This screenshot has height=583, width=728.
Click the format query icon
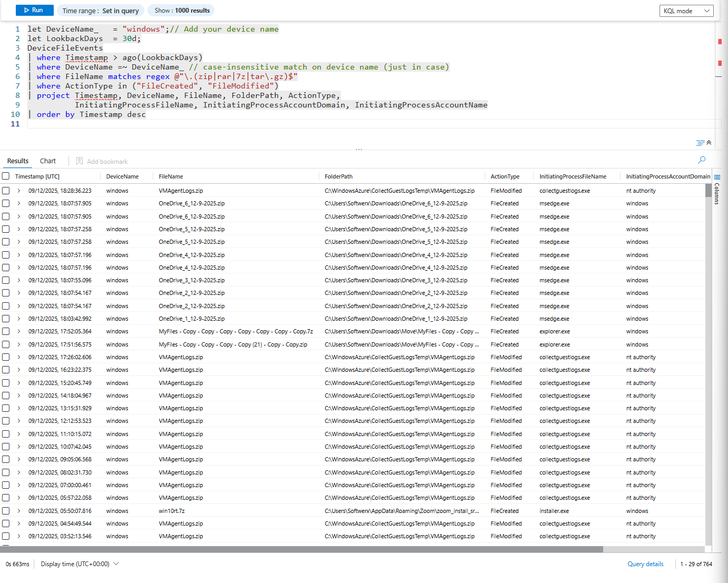coord(700,143)
